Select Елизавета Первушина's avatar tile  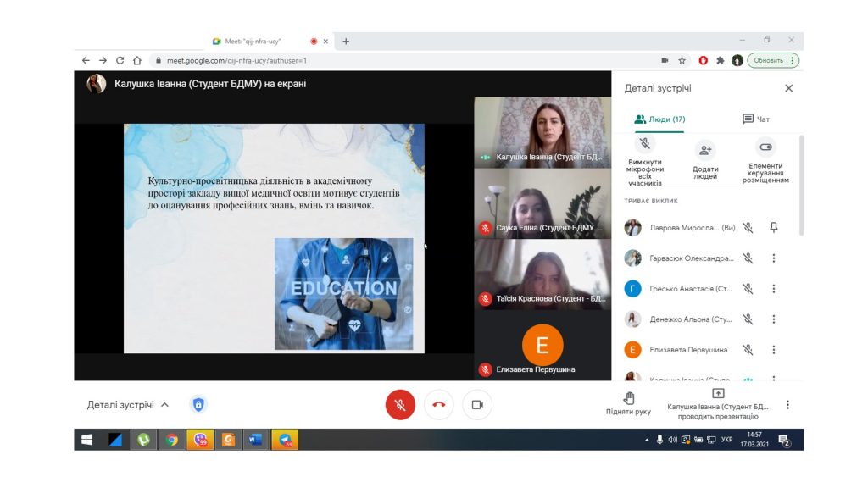coord(542,345)
